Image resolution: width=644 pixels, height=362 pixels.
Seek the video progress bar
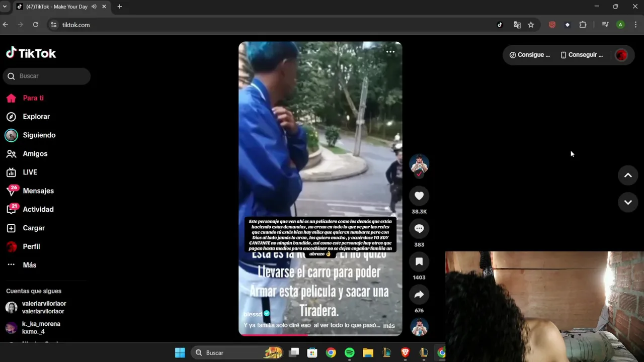[320, 334]
